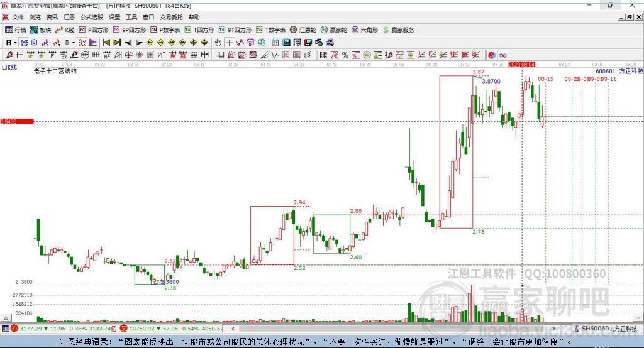Click the 3177.29 Shanghai index in status bar
This screenshot has height=348, width=644.
[x=30, y=329]
